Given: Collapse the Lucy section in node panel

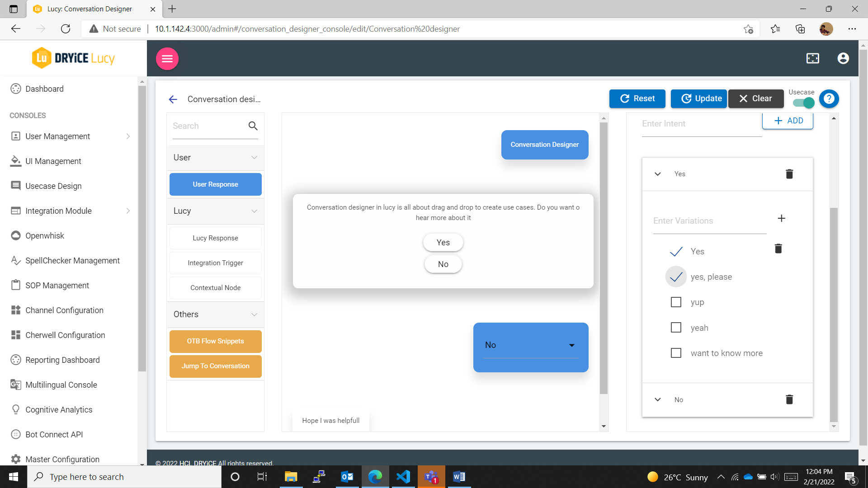Looking at the screenshot, I should tap(254, 211).
